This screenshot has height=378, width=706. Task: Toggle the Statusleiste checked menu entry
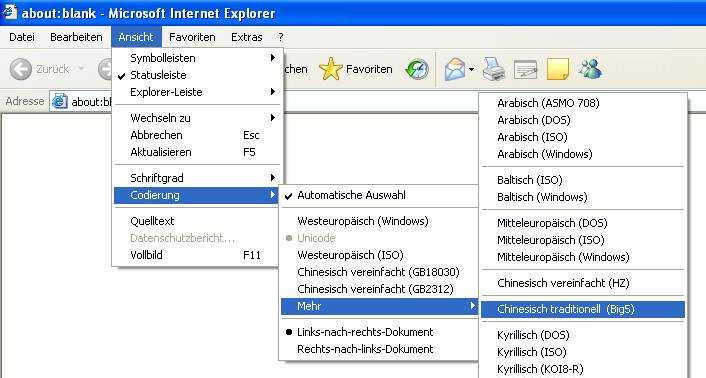[x=196, y=75]
